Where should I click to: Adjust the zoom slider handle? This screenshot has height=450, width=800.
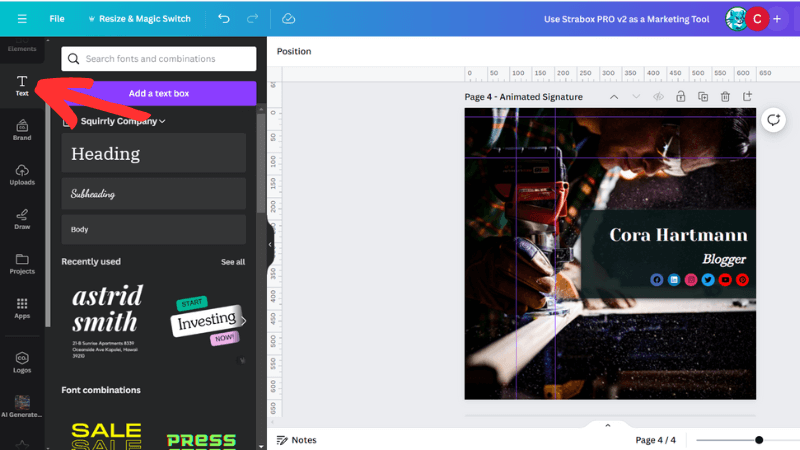tap(759, 440)
